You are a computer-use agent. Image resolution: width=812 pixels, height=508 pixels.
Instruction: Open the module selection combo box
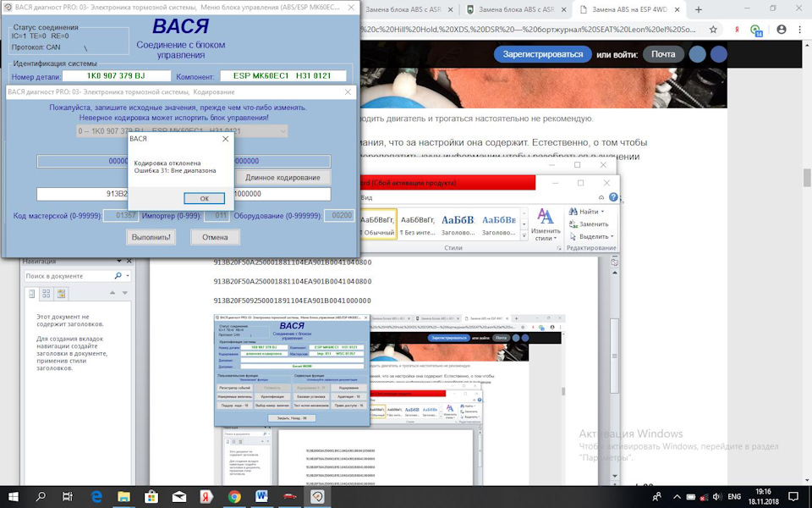tap(182, 131)
